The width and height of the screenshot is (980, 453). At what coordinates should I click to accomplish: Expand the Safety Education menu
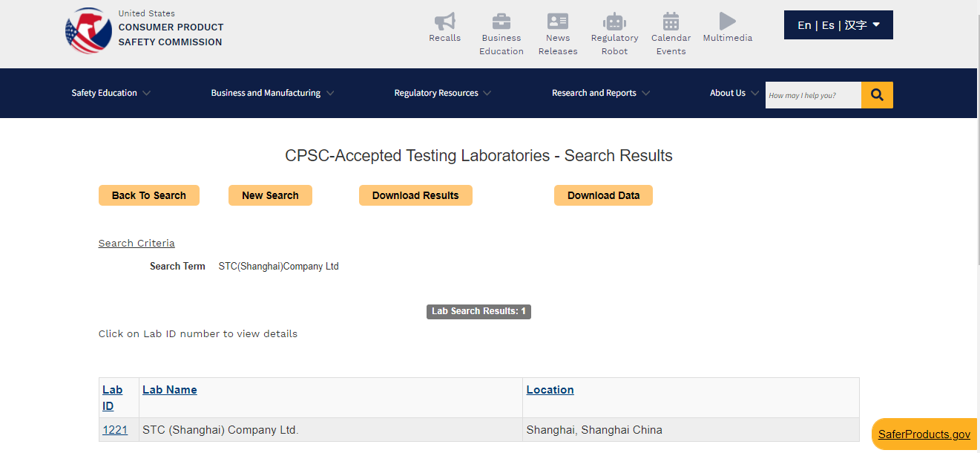(x=111, y=93)
